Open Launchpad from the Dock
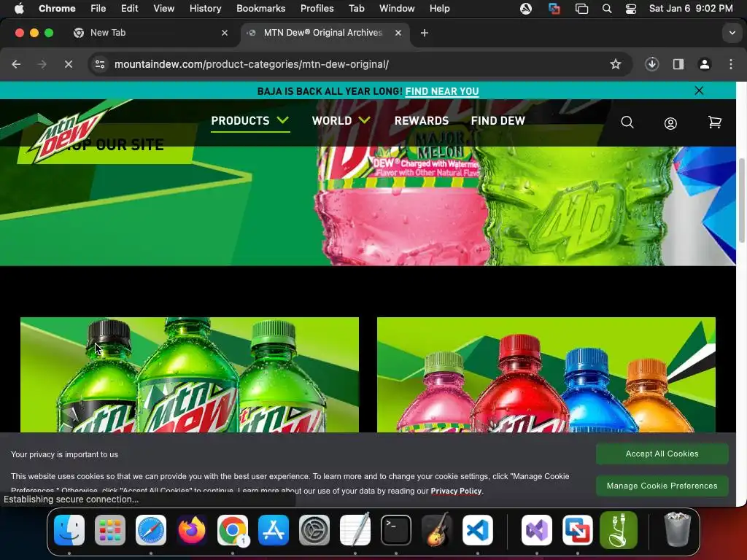This screenshot has height=560, width=747. pyautogui.click(x=110, y=530)
